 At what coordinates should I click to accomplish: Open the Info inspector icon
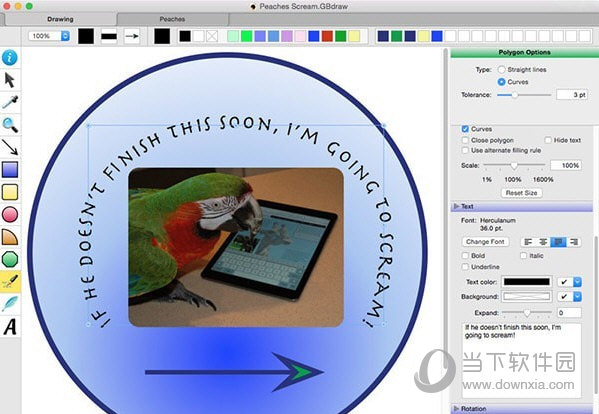pyautogui.click(x=10, y=57)
